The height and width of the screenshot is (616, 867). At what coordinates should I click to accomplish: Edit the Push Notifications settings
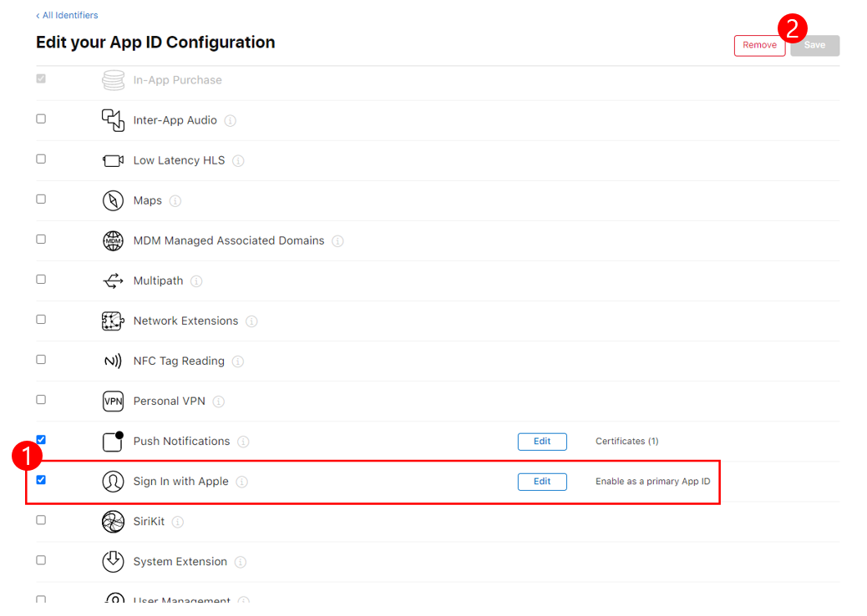click(542, 442)
